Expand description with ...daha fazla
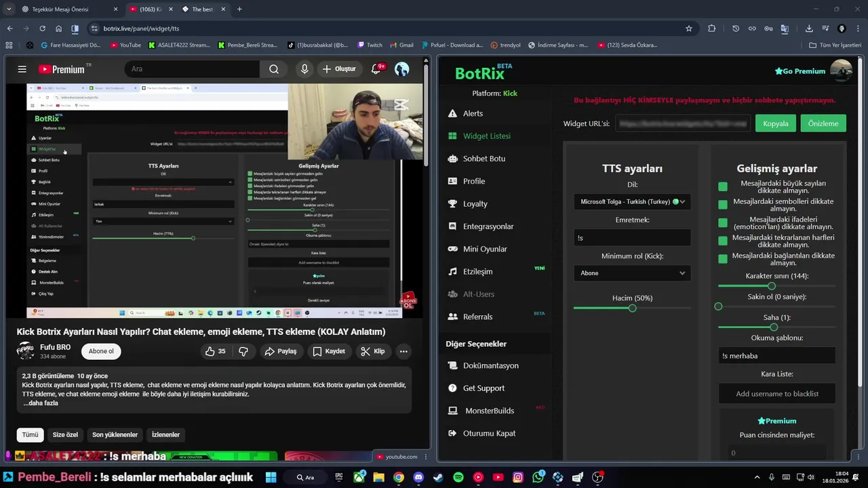The height and width of the screenshot is (488, 868). click(41, 403)
